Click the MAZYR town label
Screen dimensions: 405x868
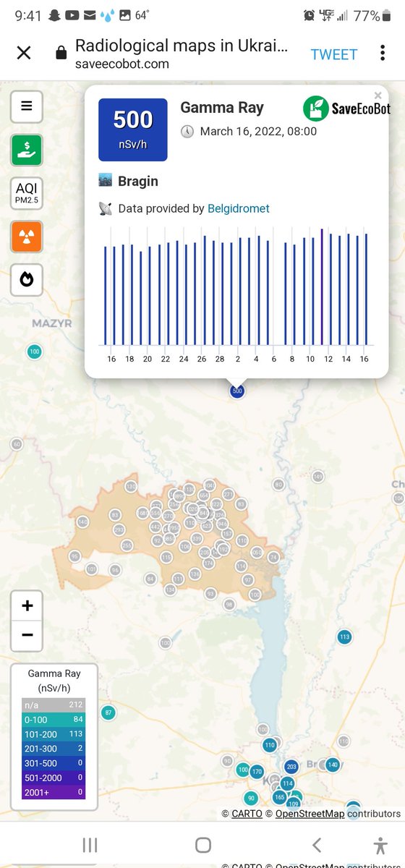click(x=52, y=323)
